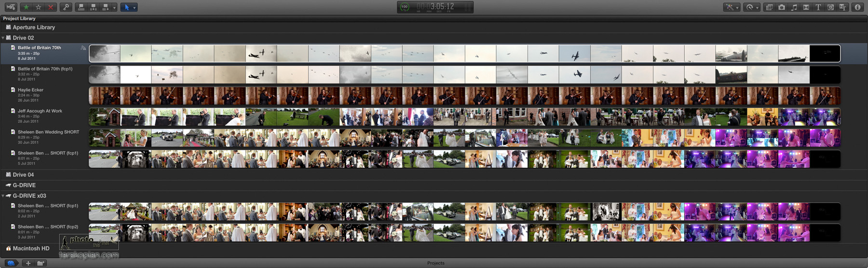Open the Photos browser camera icon

pos(781,7)
